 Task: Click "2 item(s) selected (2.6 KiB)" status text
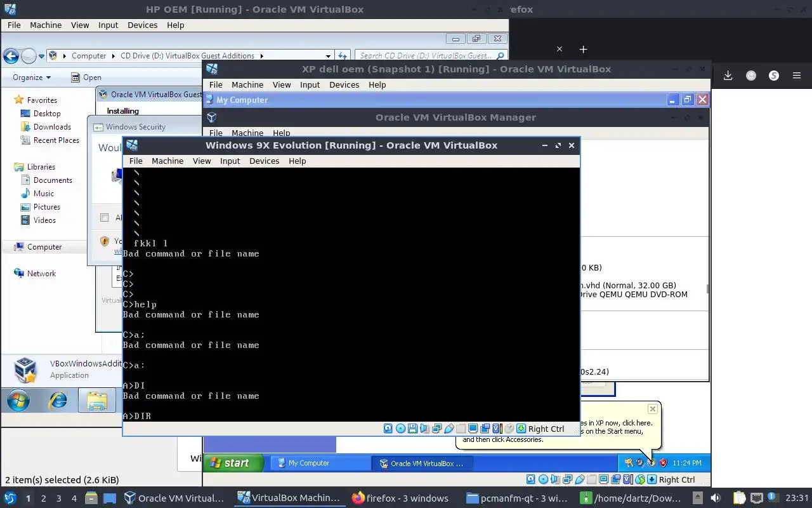click(x=62, y=480)
